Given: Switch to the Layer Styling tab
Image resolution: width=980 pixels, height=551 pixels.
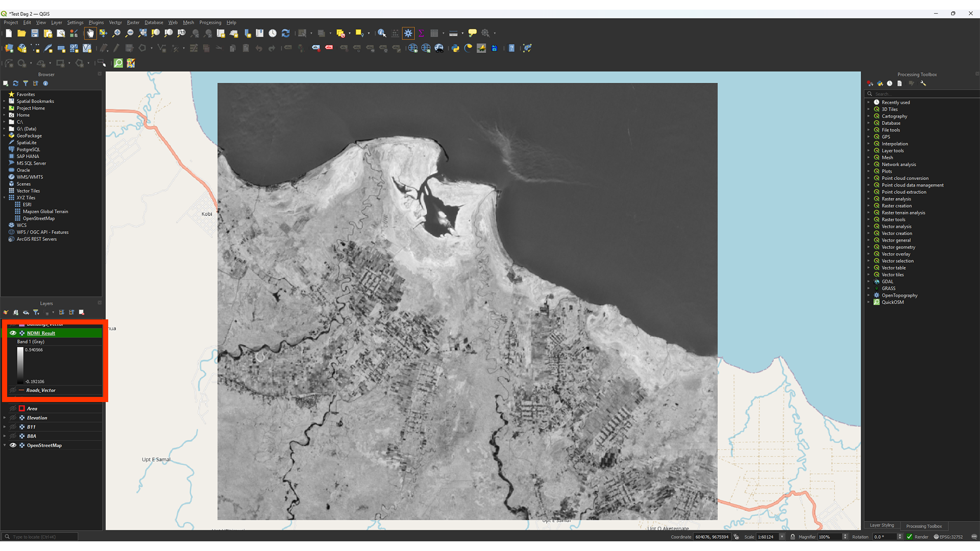Looking at the screenshot, I should pyautogui.click(x=881, y=525).
